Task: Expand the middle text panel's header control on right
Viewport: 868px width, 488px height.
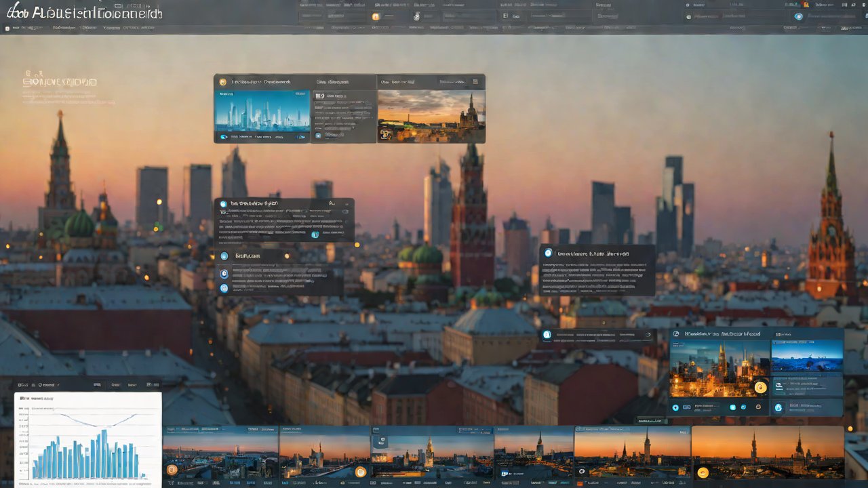Action: point(345,211)
